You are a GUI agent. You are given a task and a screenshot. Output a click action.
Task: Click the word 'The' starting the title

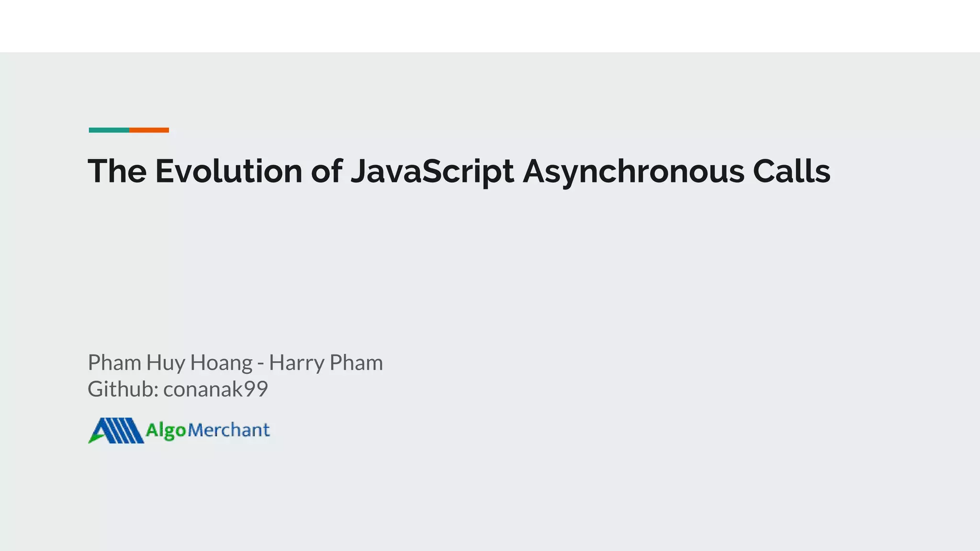point(117,171)
